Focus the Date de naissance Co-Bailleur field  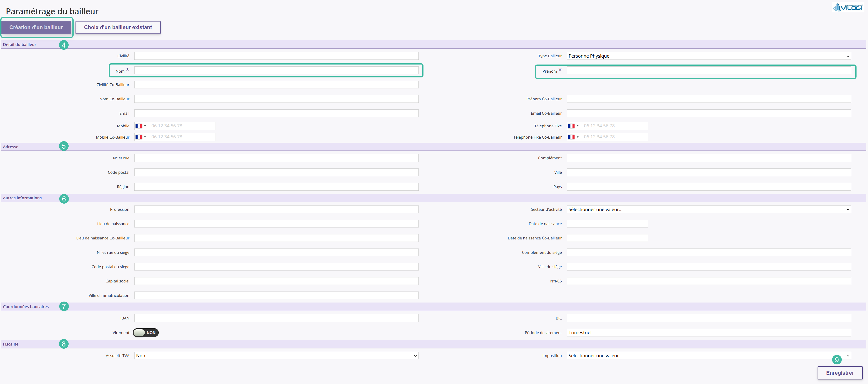coord(607,238)
